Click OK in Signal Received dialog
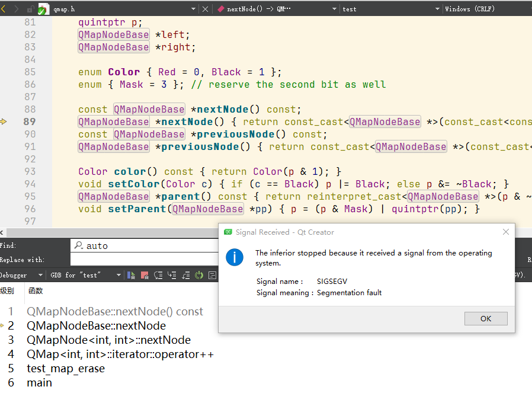Screen dimensions: 532x393 [486, 319]
